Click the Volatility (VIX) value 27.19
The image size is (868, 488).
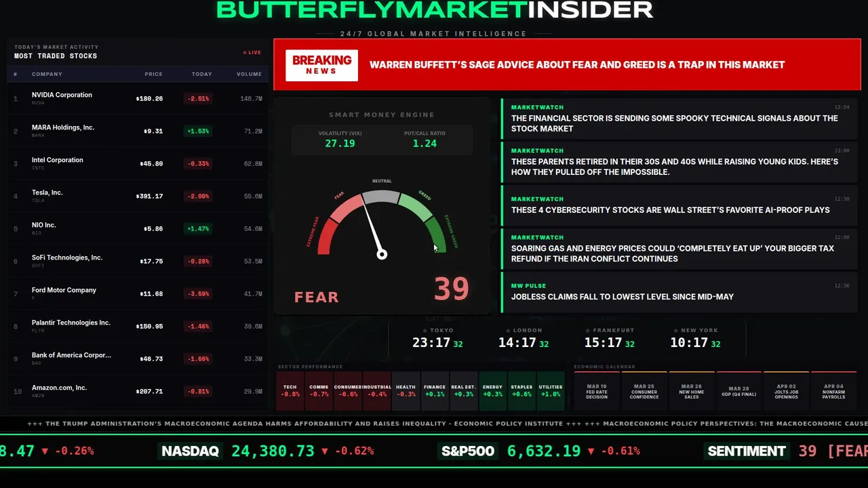(x=340, y=143)
